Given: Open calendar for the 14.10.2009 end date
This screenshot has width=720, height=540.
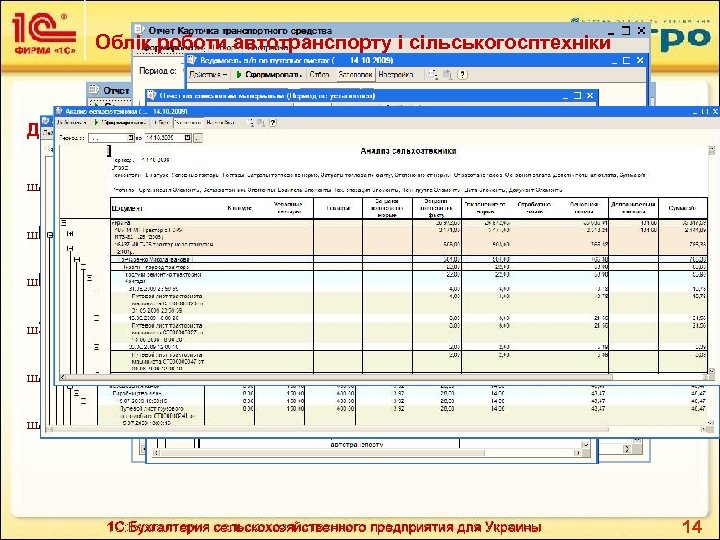Looking at the screenshot, I should [187, 138].
